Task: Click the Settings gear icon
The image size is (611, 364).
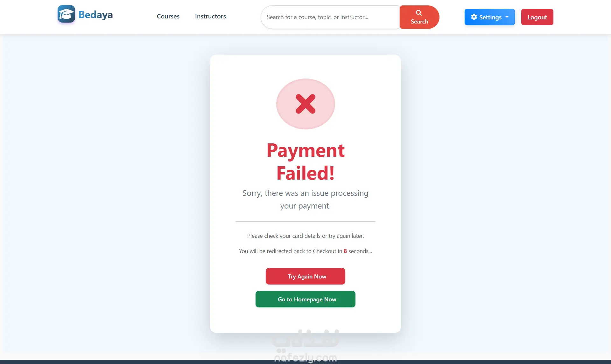Action: [474, 17]
